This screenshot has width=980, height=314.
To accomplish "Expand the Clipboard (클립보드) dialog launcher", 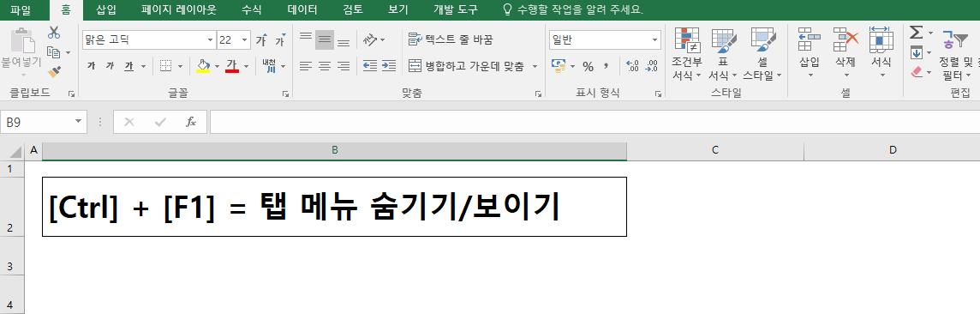I will click(71, 94).
